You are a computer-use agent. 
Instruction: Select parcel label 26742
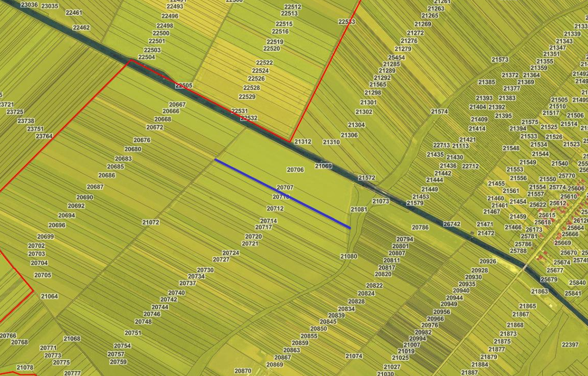(452, 224)
